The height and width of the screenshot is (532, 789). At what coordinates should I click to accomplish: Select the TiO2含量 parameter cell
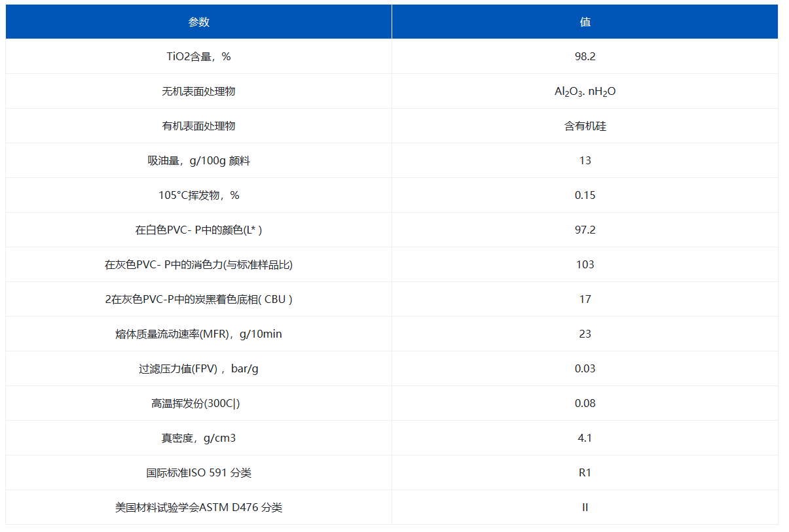(x=198, y=57)
